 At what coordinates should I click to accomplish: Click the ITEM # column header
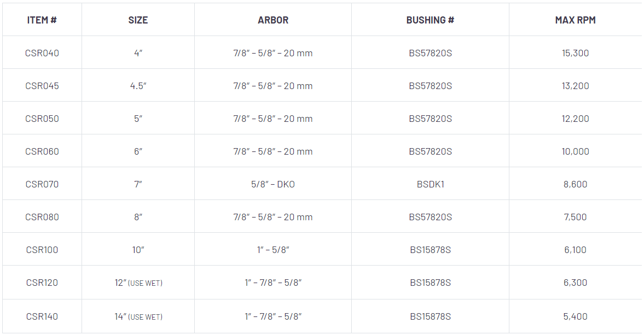[42, 20]
